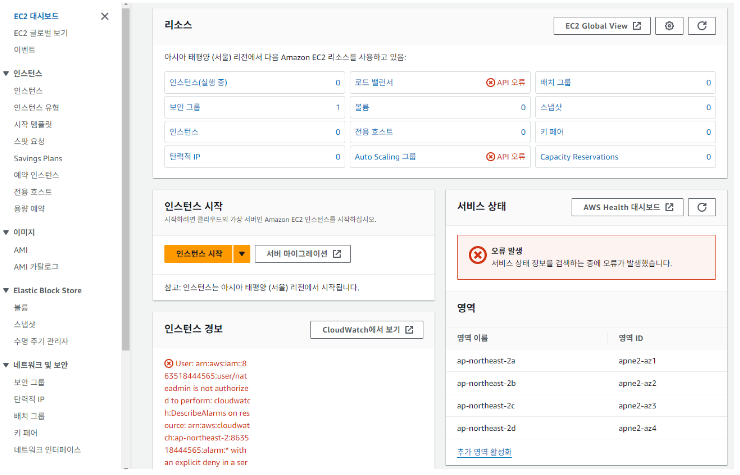The image size is (740, 475).
Task: Click error icon in service status alert
Action: (x=478, y=256)
